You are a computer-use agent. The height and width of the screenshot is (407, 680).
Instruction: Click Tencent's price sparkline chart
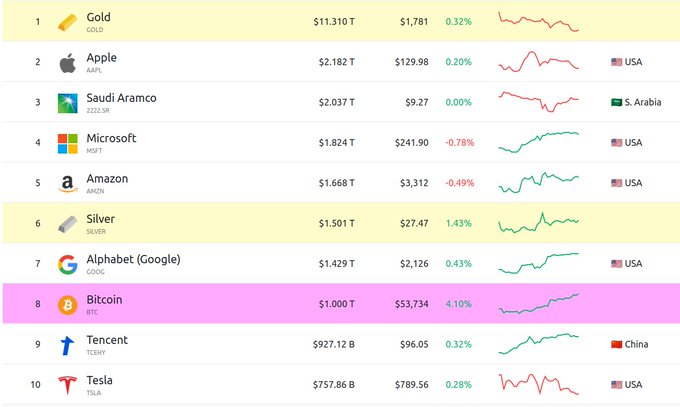(x=539, y=344)
